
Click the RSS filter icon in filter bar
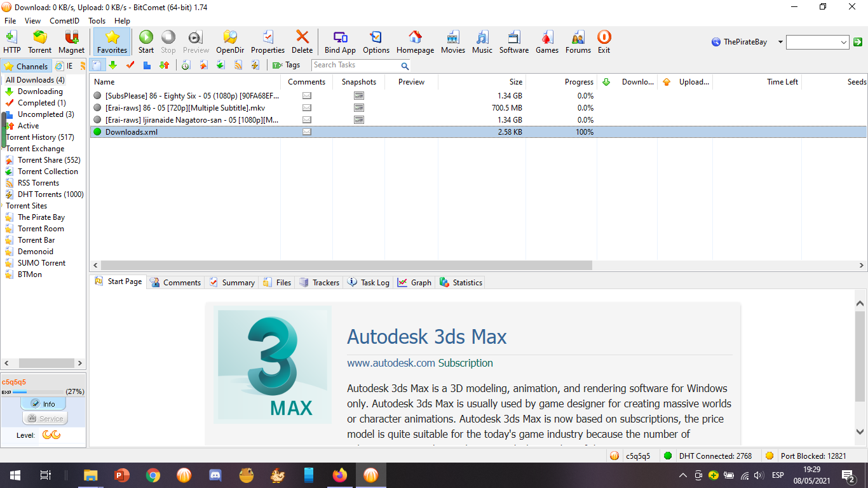[238, 65]
